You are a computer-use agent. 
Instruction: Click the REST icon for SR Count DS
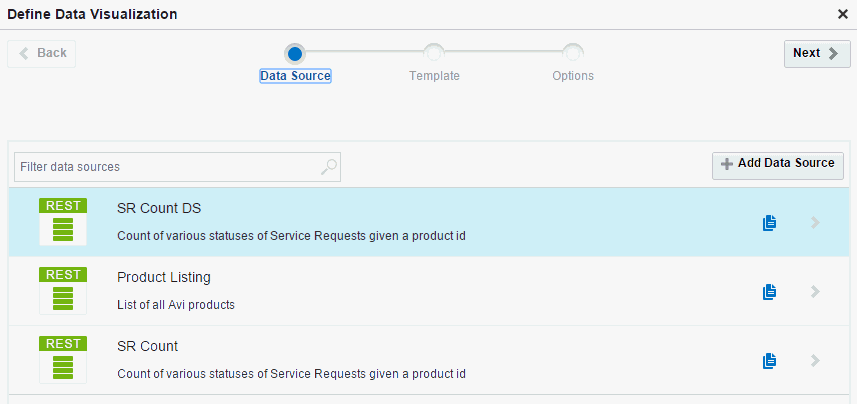(x=63, y=221)
